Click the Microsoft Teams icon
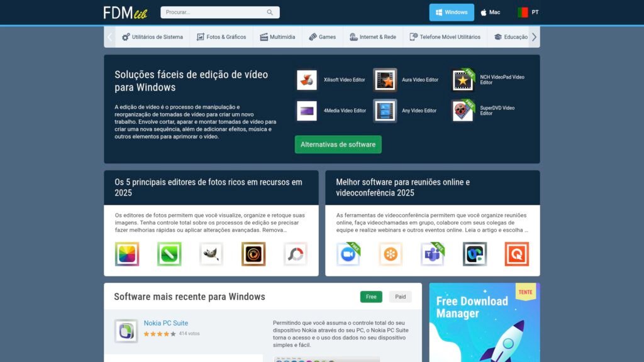The image size is (644, 362). click(x=433, y=254)
